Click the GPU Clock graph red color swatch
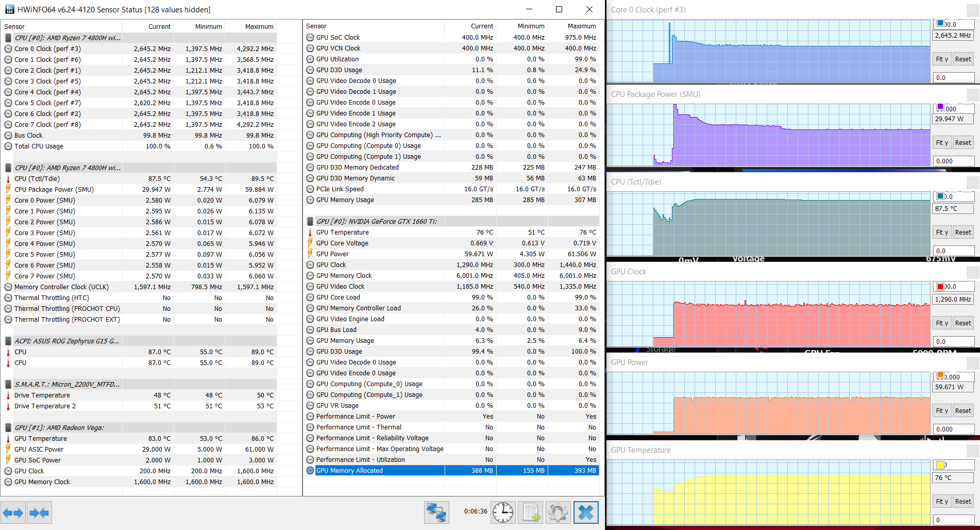The width and height of the screenshot is (980, 530). click(940, 287)
